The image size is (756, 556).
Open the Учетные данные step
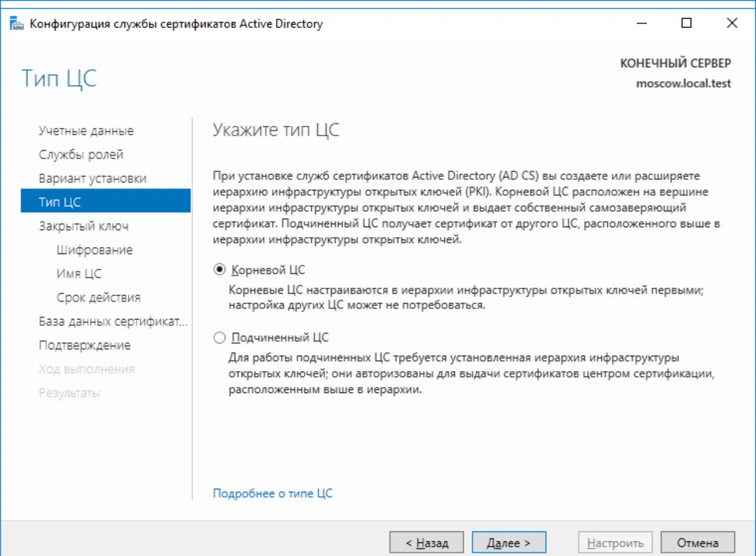(x=86, y=131)
